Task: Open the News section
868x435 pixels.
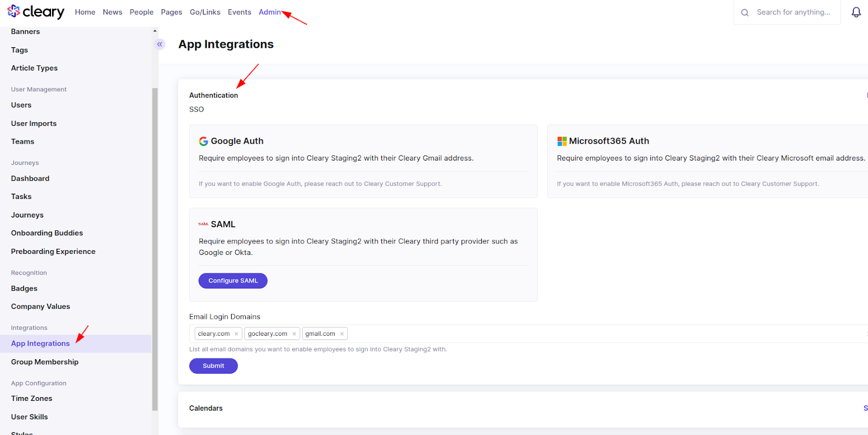Action: [x=112, y=12]
